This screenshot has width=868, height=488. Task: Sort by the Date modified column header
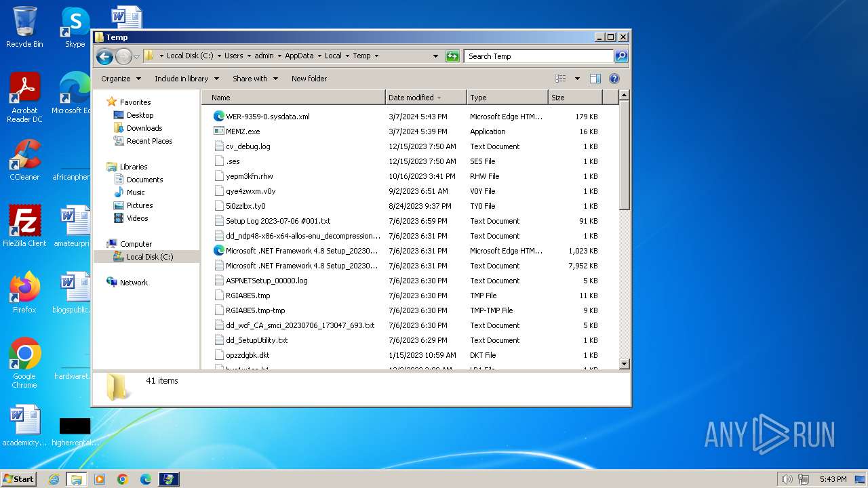pyautogui.click(x=426, y=98)
